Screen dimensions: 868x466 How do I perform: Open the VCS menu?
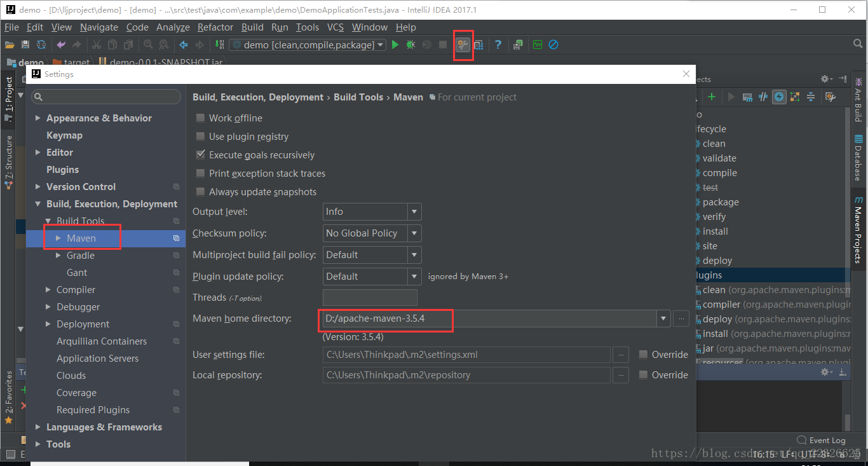tap(336, 27)
